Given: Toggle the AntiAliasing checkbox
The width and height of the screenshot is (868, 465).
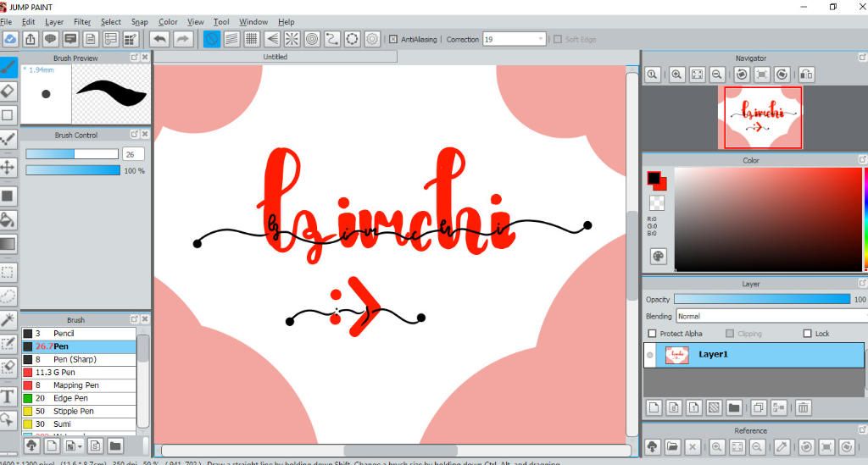Looking at the screenshot, I should point(393,39).
